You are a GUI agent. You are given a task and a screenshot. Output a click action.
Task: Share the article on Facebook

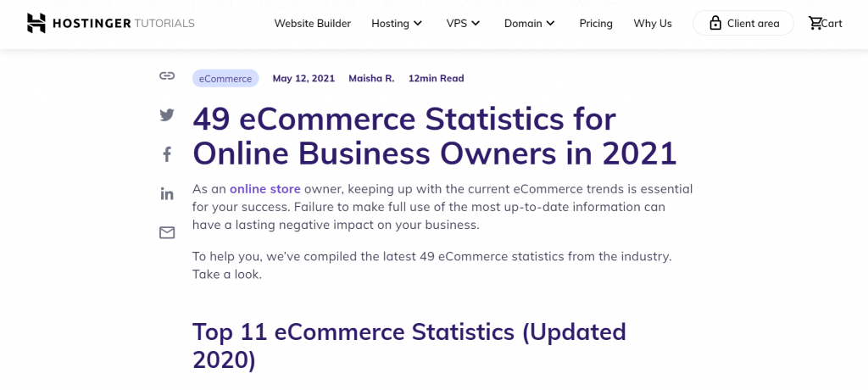[x=167, y=154]
